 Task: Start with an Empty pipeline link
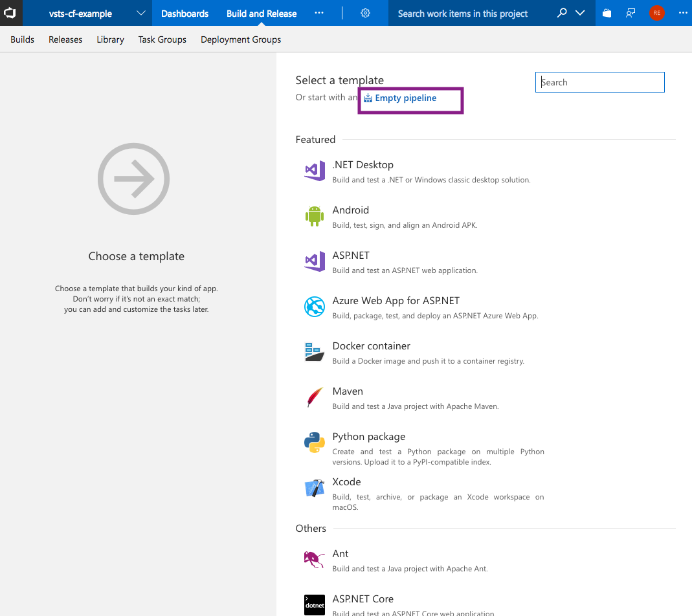tap(405, 98)
